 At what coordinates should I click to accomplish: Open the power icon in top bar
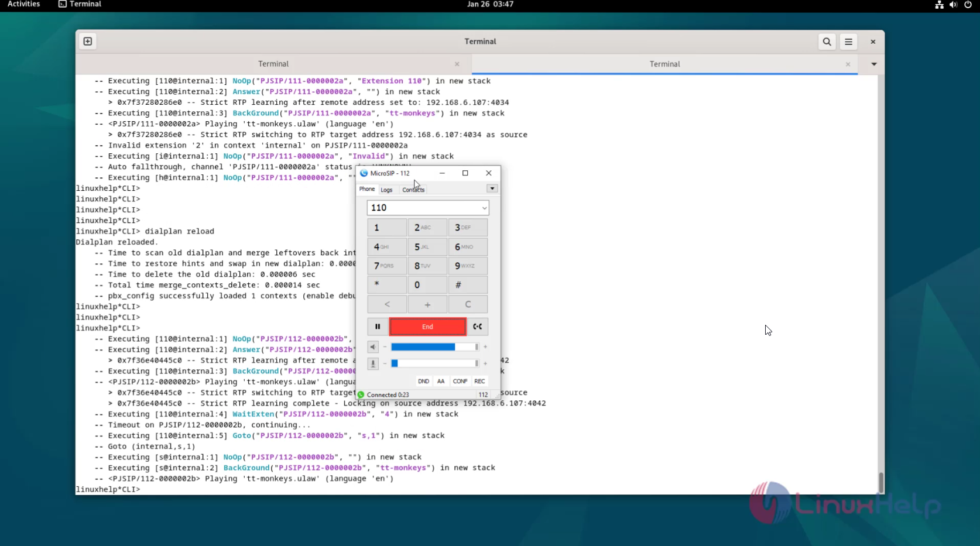click(968, 5)
